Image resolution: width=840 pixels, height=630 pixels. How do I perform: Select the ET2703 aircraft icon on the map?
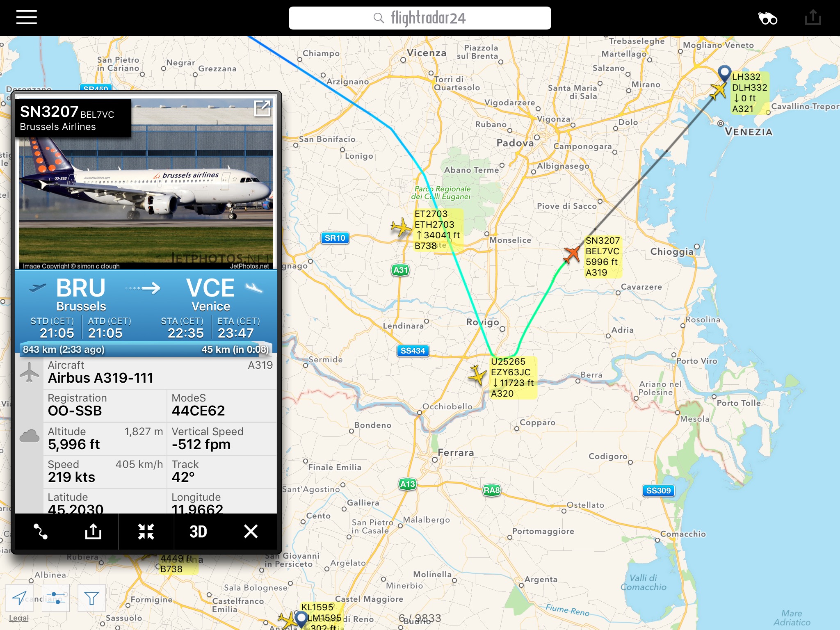coord(401,227)
